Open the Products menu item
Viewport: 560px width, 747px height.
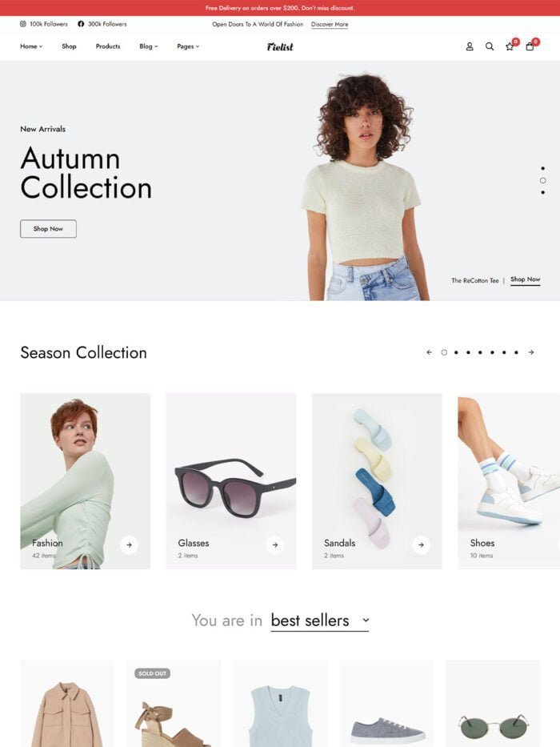tap(108, 46)
